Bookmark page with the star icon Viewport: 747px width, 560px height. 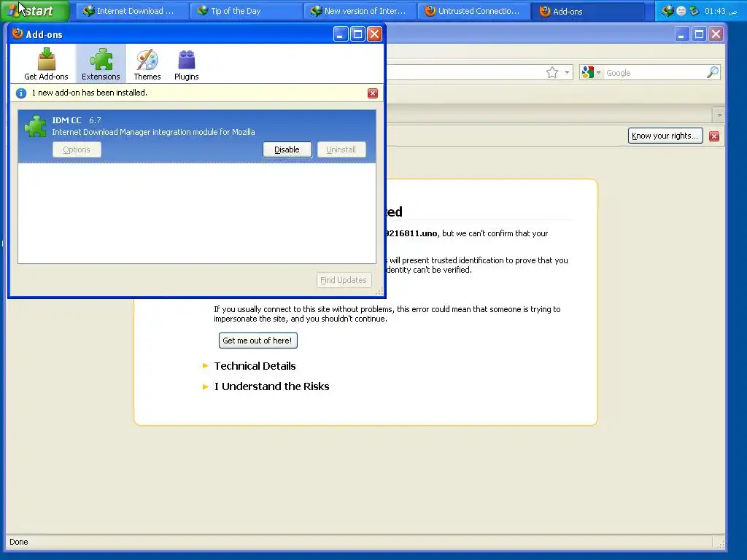point(552,73)
